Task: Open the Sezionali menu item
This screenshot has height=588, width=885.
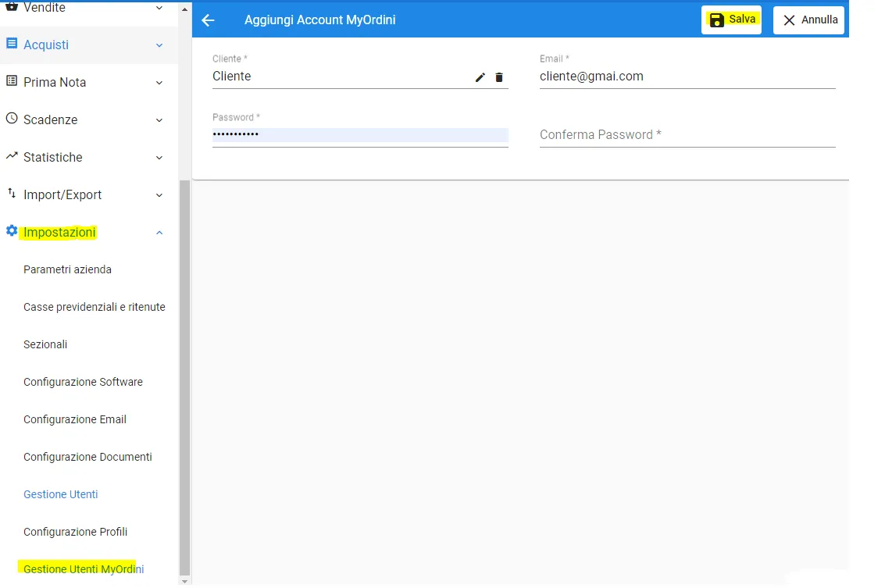Action: coord(45,345)
